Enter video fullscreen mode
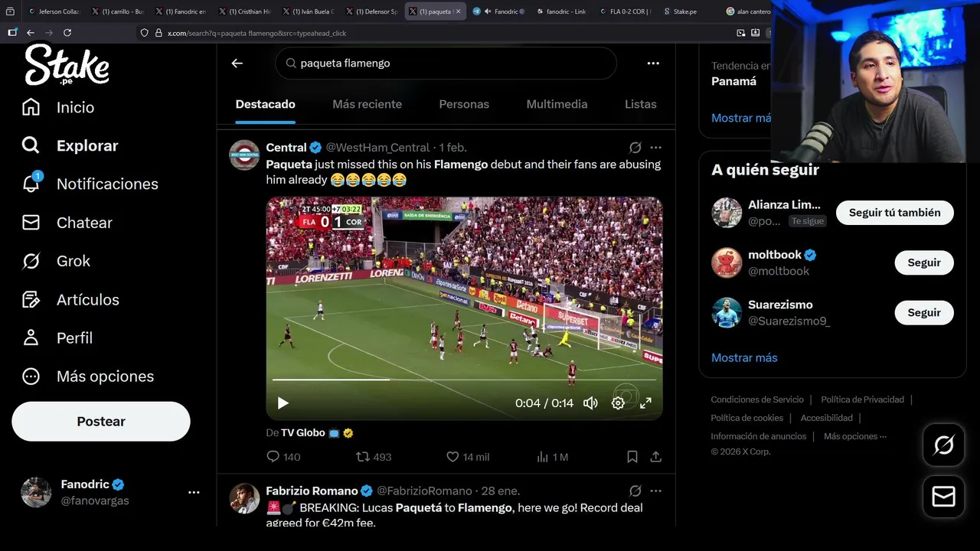Screen dimensions: 980x551 coord(645,403)
